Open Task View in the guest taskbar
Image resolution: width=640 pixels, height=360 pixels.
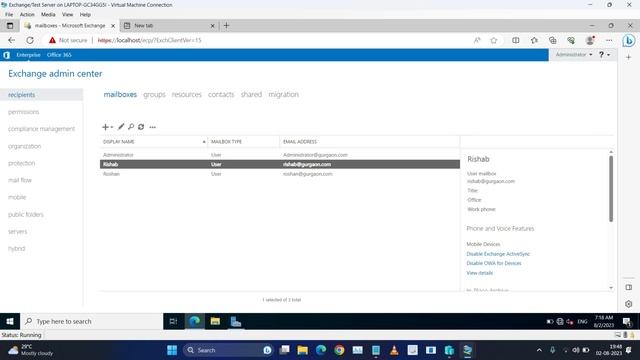coord(173,321)
